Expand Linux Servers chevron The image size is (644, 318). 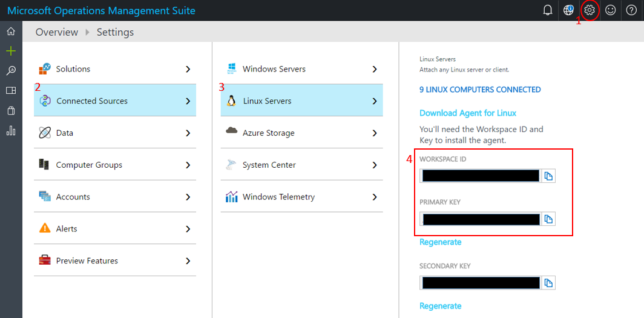pyautogui.click(x=375, y=101)
